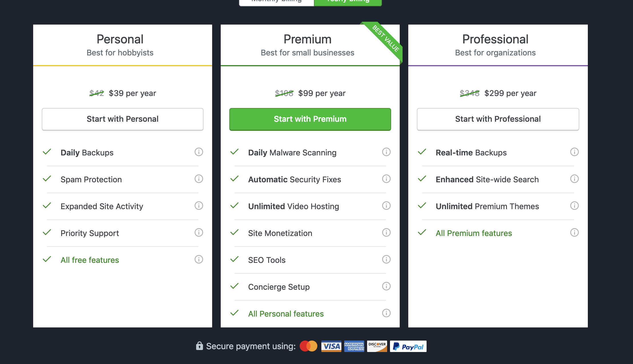Click the Best Value ribbon on Premium
Viewport: 633px width, 364px height.
coord(386,39)
